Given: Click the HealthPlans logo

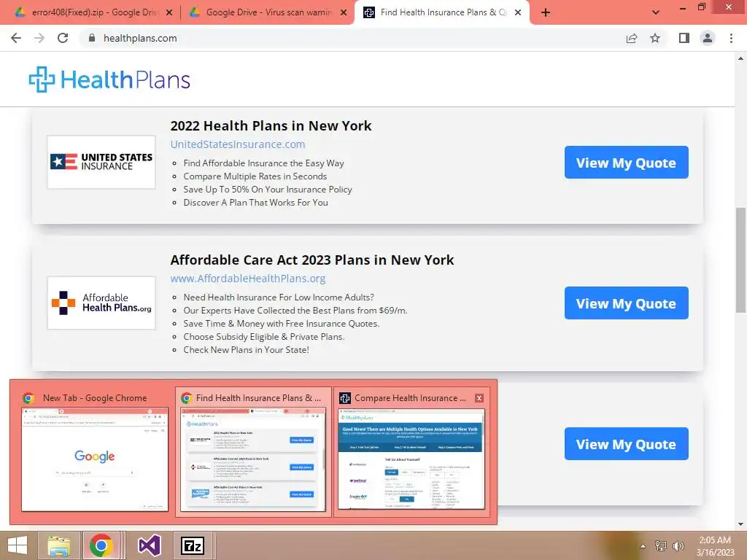Looking at the screenshot, I should tap(109, 79).
